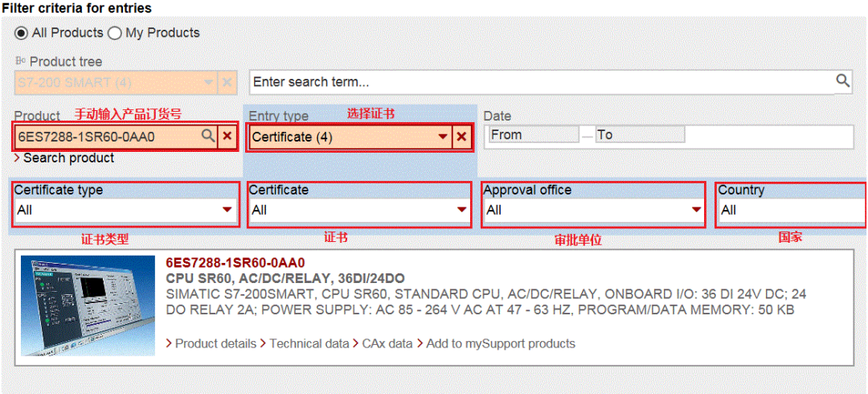Open the Entry type Certificate (4) dropdown
The image size is (868, 394).
click(x=350, y=137)
